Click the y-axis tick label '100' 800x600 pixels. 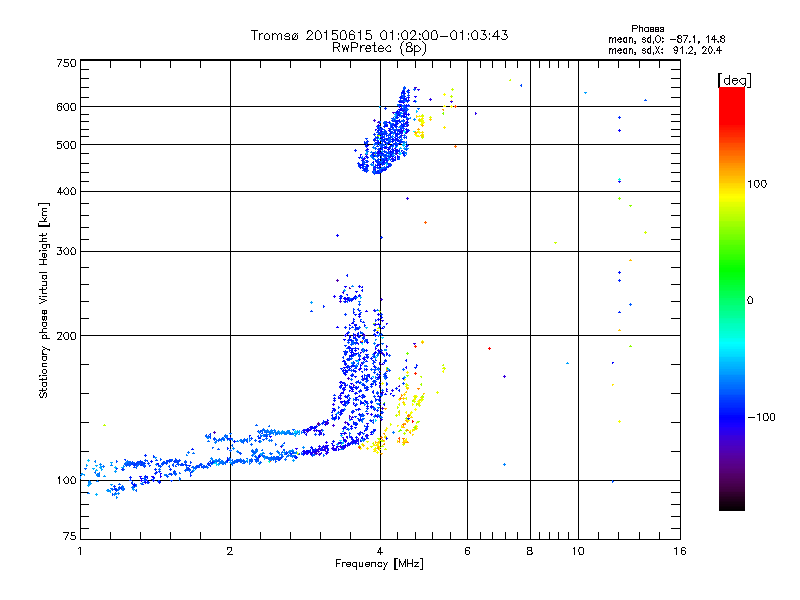(x=67, y=480)
